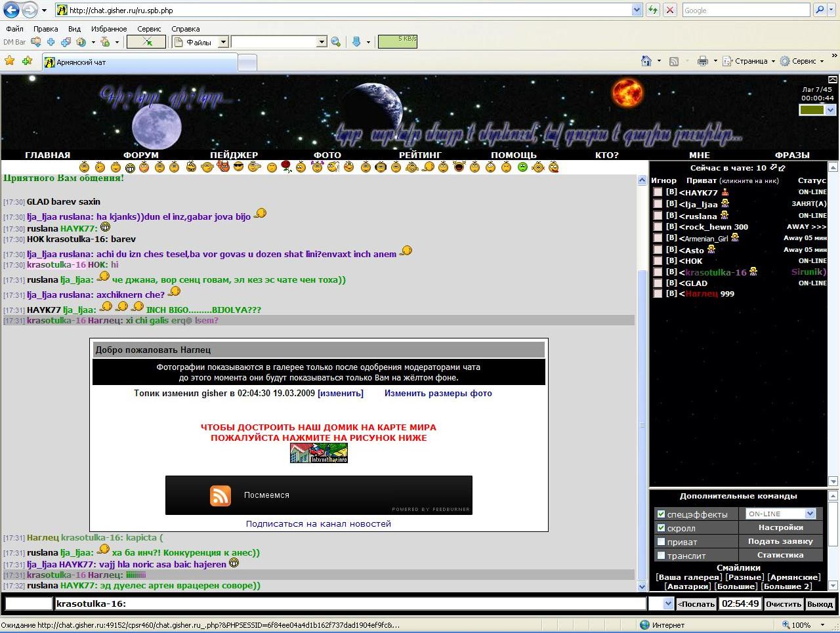
Task: Click the DM Bar download arrow icon
Action: [x=356, y=42]
